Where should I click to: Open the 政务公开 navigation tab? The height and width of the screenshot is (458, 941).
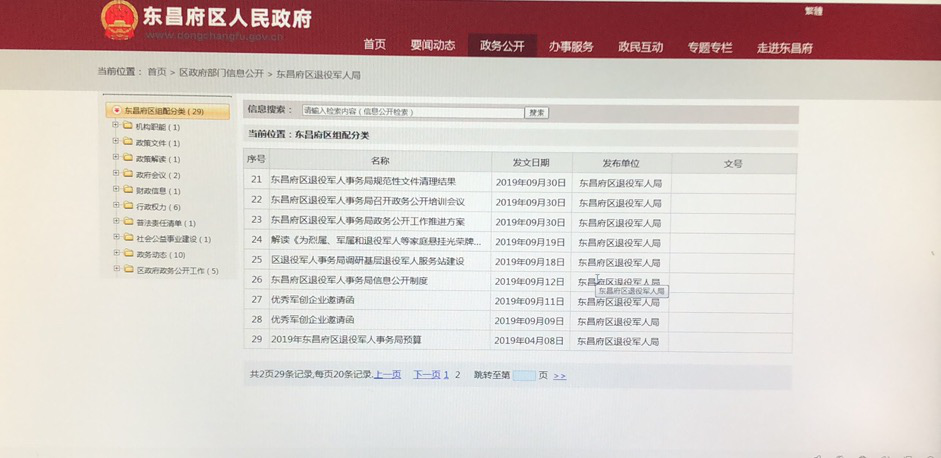502,46
